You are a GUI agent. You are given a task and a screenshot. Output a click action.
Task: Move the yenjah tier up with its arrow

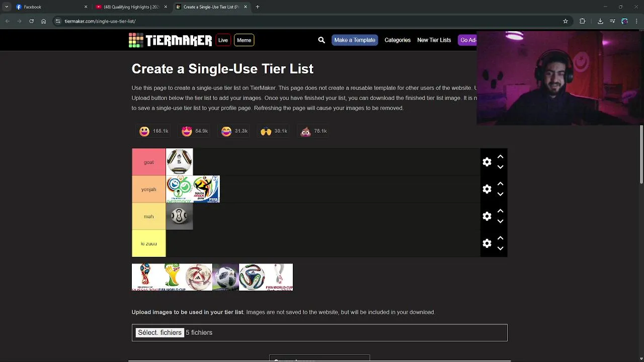point(500,184)
